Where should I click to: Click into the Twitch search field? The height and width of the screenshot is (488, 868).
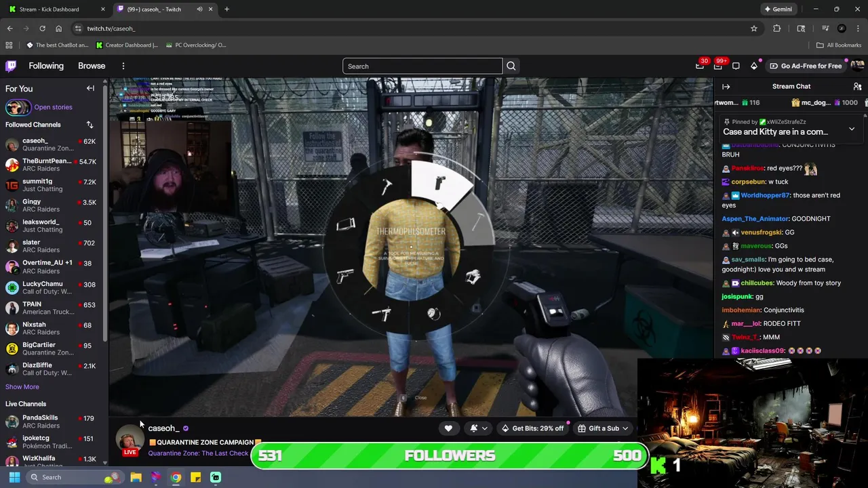click(x=422, y=66)
